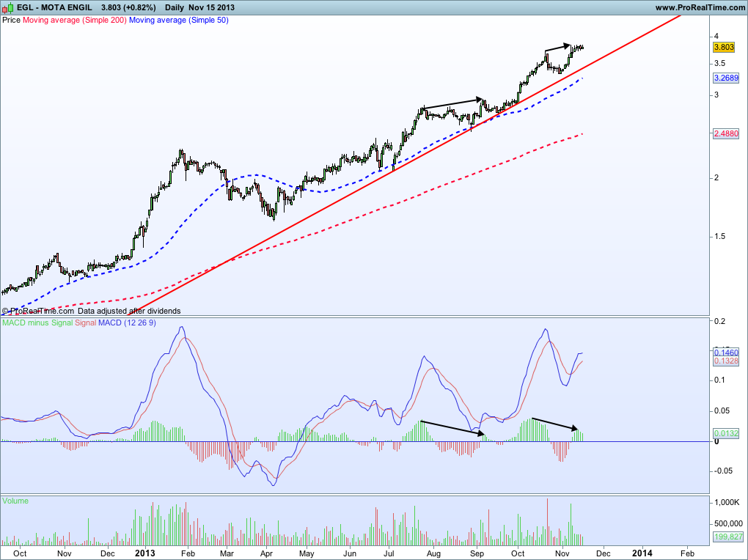The width and height of the screenshot is (748, 560).
Task: Click the Jun month label on time axis
Action: pyautogui.click(x=350, y=554)
